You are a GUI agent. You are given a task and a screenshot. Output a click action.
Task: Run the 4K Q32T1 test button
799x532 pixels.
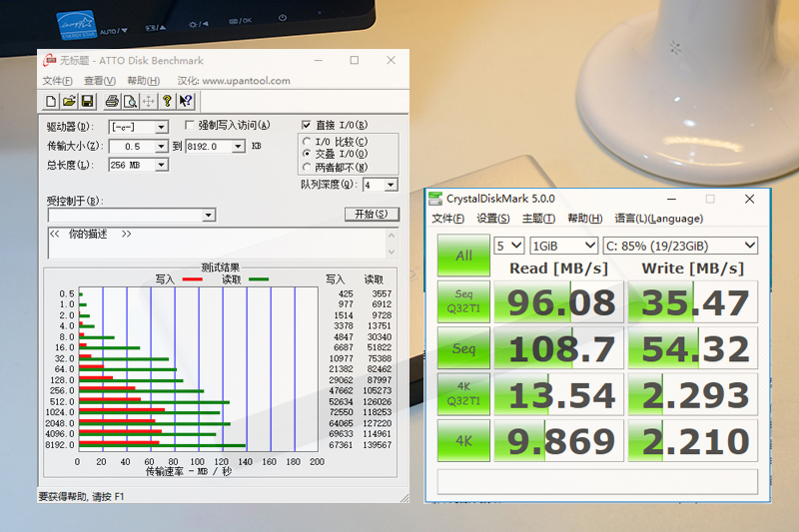pyautogui.click(x=463, y=394)
